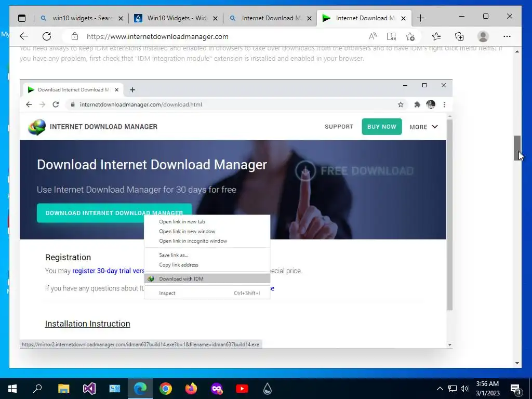532x399 pixels.
Task: Click SUPPORT in the IDM header
Action: pyautogui.click(x=339, y=127)
